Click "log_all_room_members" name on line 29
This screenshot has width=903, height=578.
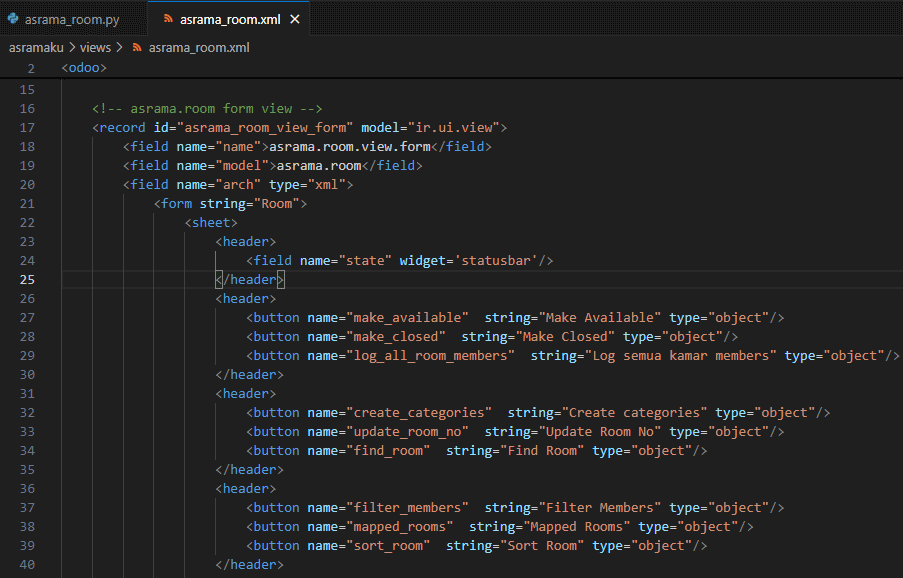tap(430, 356)
